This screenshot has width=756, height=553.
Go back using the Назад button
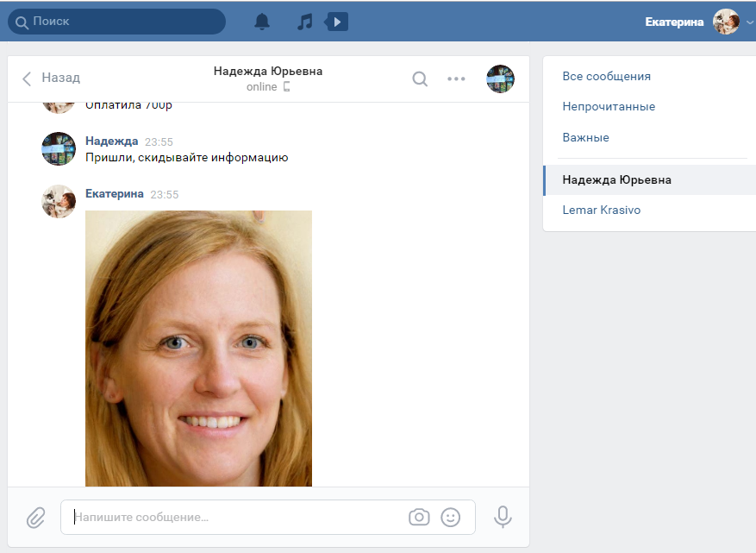(x=51, y=79)
